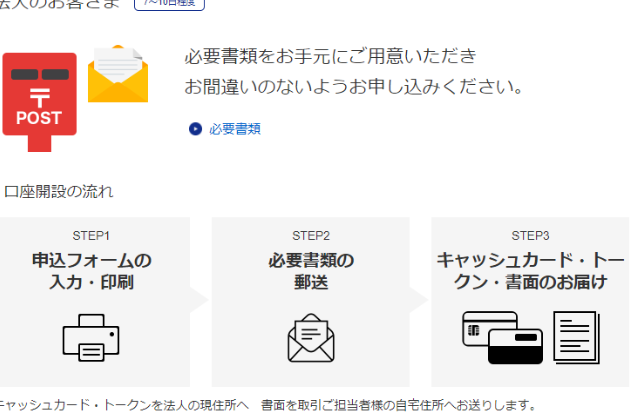Screen dimensions: 630x416
Task: Open the 必要書類 link
Action: tap(235, 129)
